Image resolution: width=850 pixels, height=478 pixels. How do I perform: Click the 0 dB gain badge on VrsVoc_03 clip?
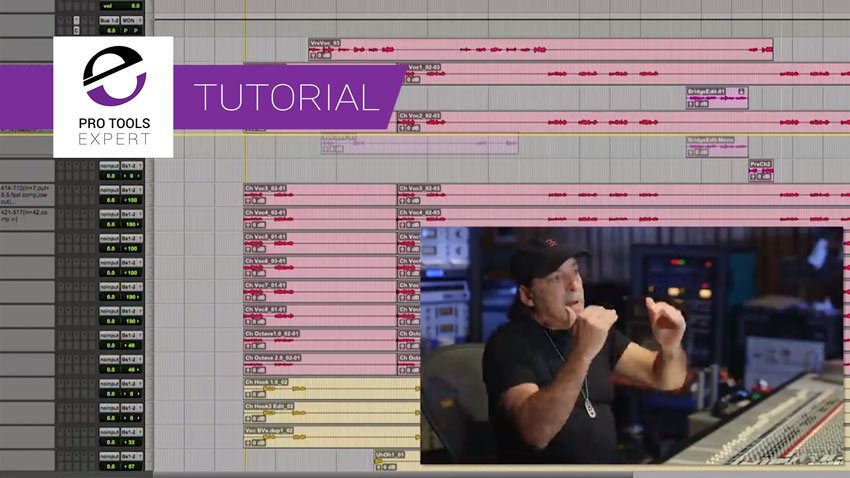point(324,56)
